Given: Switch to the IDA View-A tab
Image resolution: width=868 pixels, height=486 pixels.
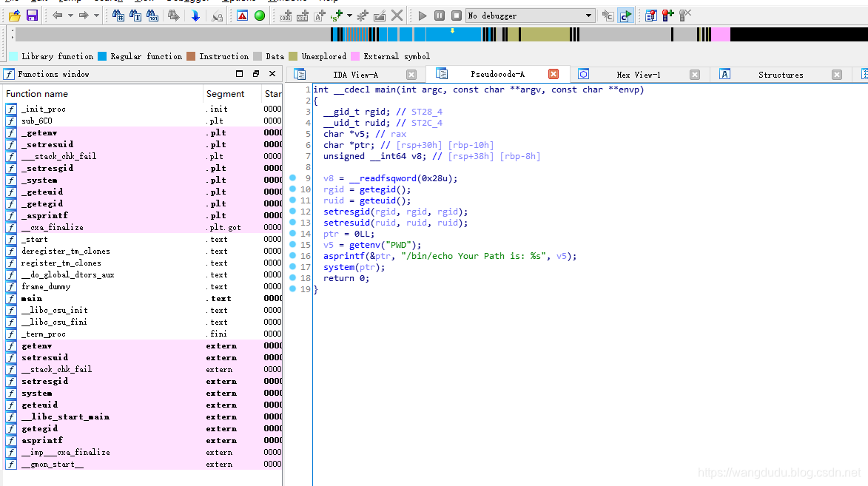Looking at the screenshot, I should 355,75.
